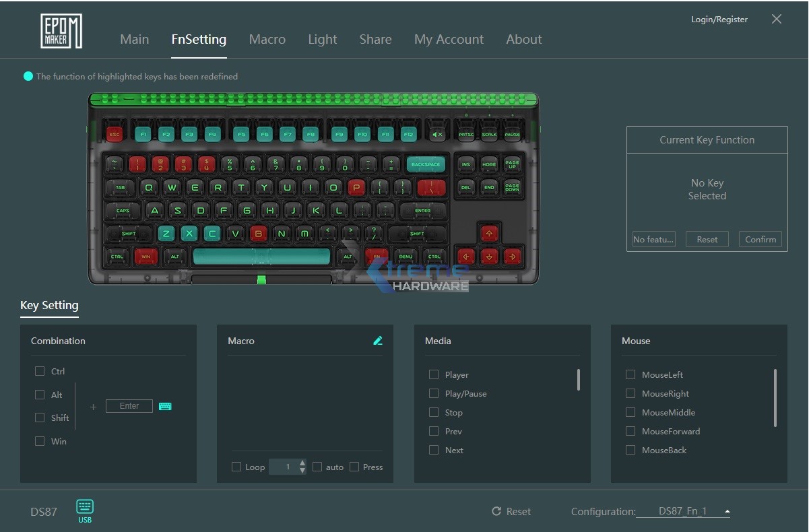Open the Macro menu tab
The image size is (809, 532).
coord(267,39)
